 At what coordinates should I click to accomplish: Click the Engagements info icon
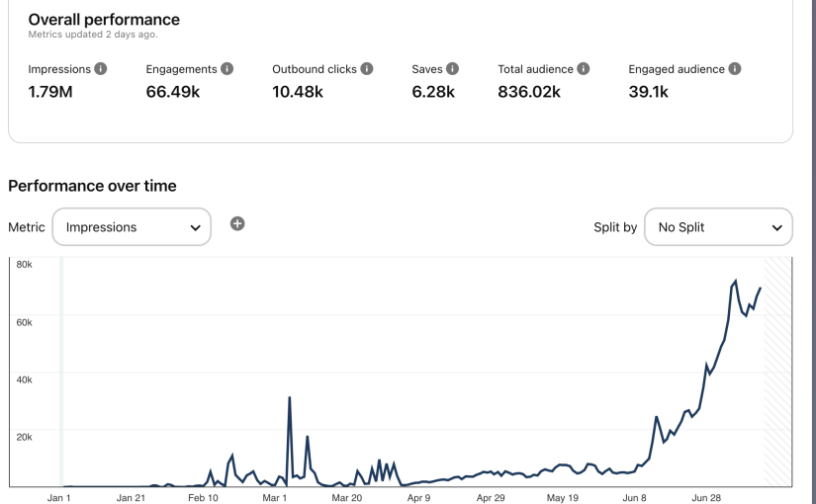227,69
